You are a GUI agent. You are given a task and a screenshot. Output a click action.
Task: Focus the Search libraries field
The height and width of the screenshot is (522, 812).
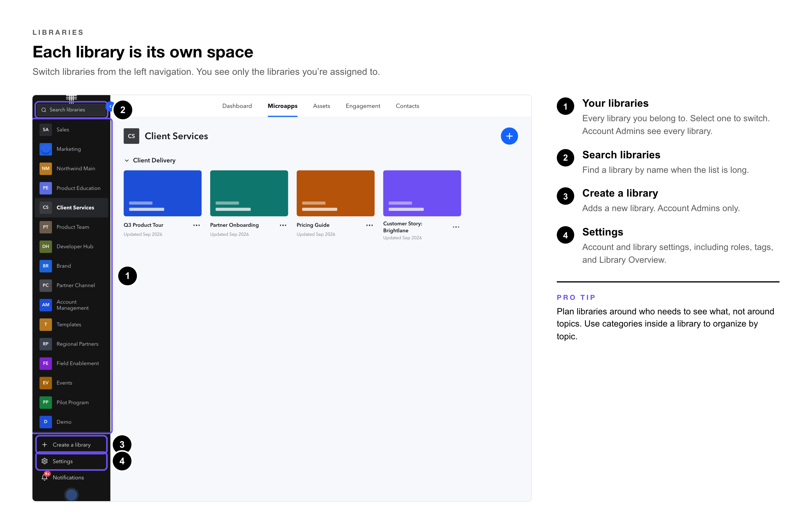(72, 110)
